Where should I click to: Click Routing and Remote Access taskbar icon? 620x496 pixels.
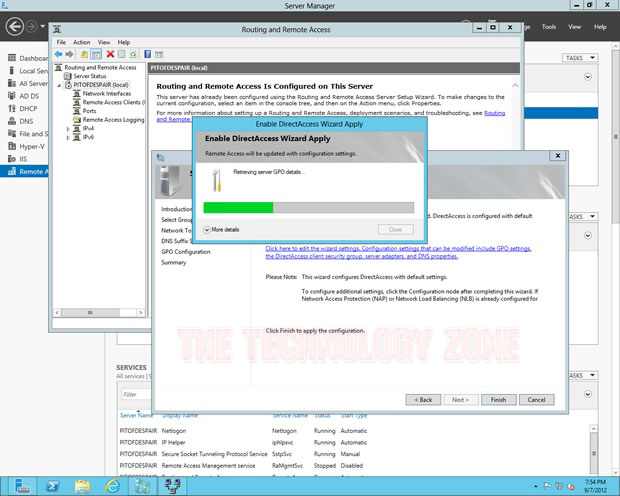pyautogui.click(x=172, y=486)
